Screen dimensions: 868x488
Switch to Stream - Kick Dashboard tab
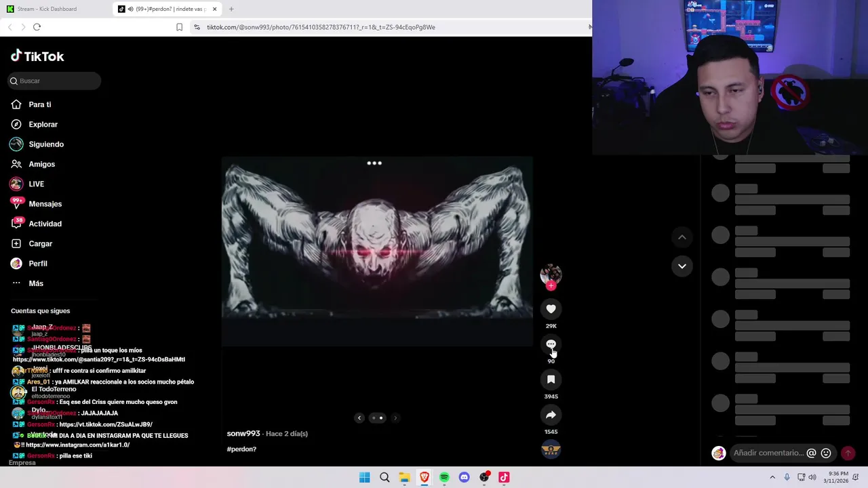54,9
